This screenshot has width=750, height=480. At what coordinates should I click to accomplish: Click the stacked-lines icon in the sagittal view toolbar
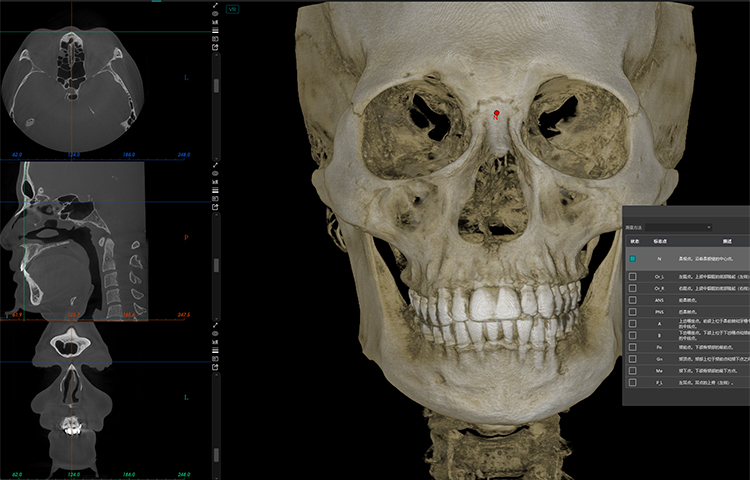click(217, 191)
